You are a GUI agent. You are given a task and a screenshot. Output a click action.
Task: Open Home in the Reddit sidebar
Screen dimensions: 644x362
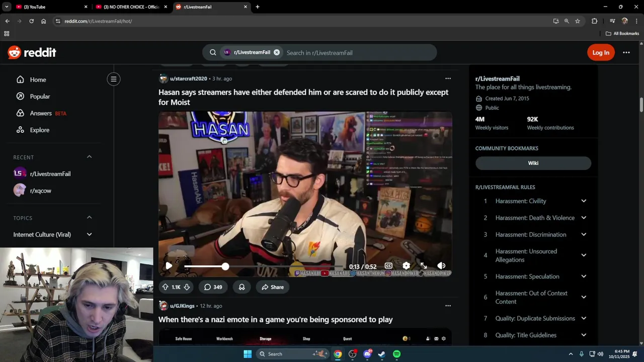[x=38, y=79]
